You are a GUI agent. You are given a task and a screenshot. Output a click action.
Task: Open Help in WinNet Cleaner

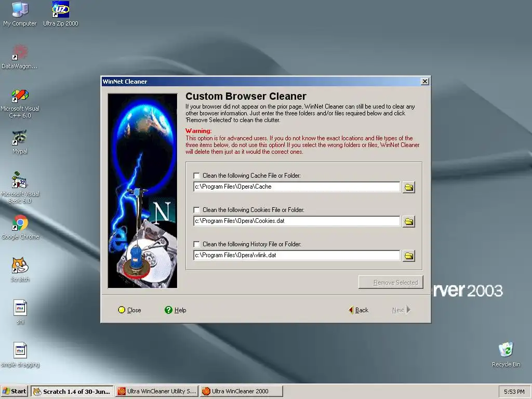(176, 310)
